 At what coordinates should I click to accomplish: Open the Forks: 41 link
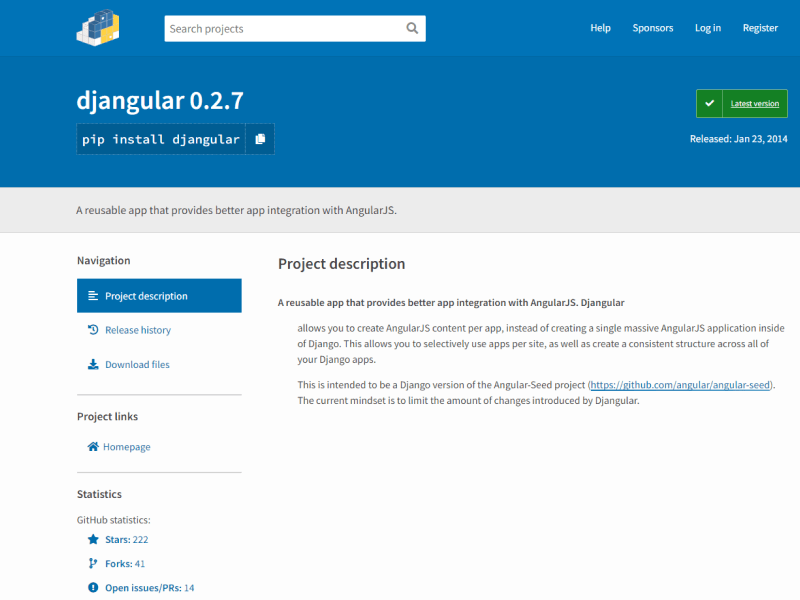125,563
